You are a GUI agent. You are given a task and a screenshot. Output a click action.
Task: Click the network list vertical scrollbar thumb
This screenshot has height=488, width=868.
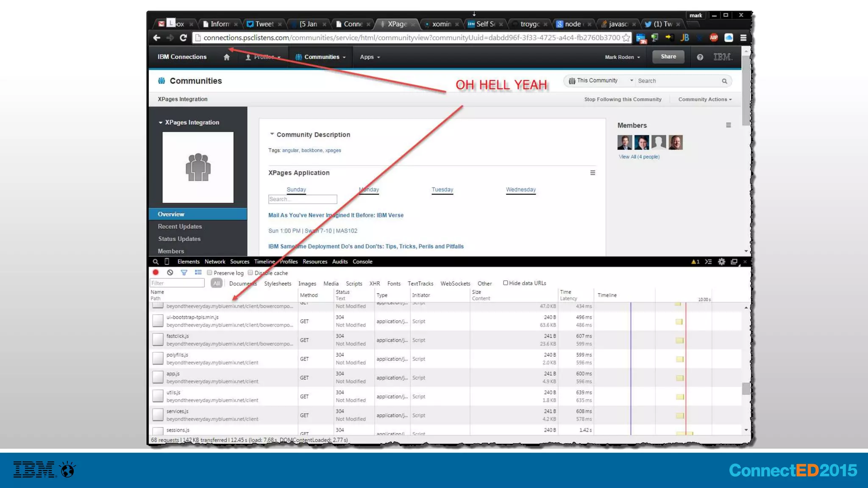[746, 388]
